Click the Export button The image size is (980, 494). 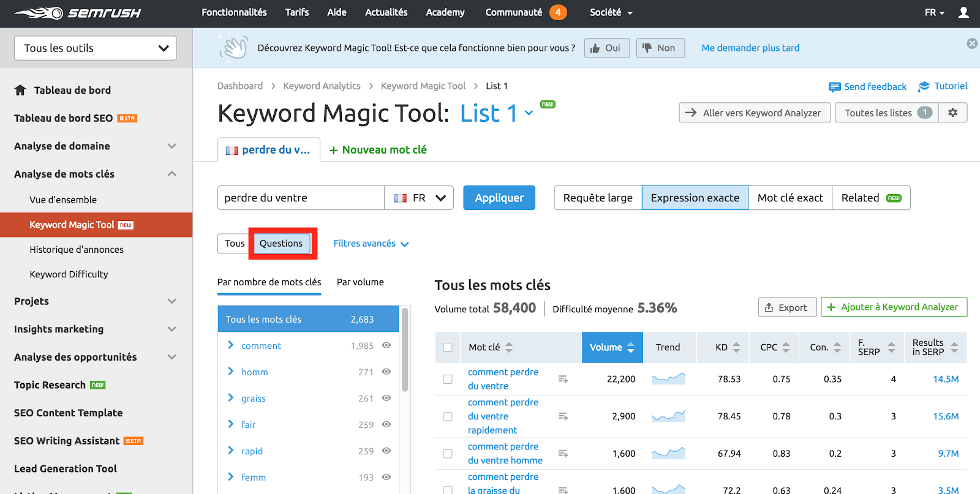pyautogui.click(x=787, y=307)
